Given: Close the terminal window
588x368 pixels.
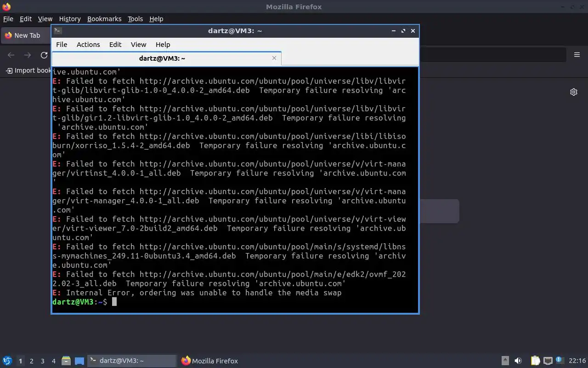Looking at the screenshot, I should 413,31.
